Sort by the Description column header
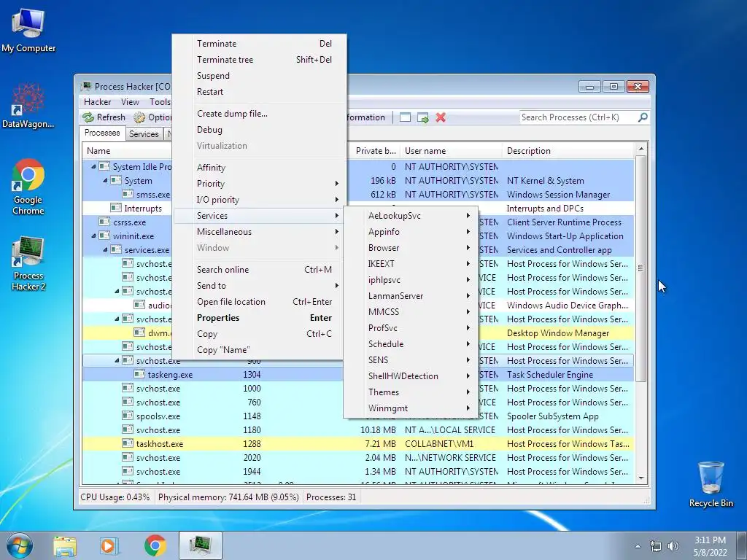This screenshot has height=560, width=747. [x=568, y=150]
